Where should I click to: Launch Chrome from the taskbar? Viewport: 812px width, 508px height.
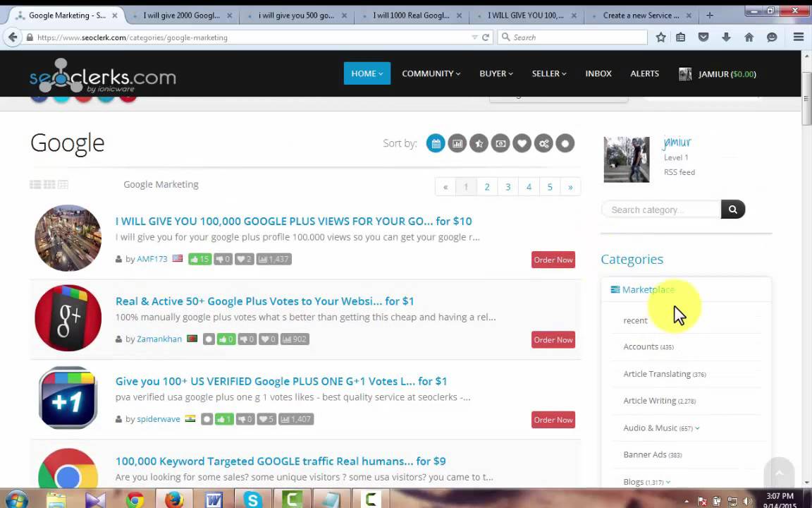[135, 500]
